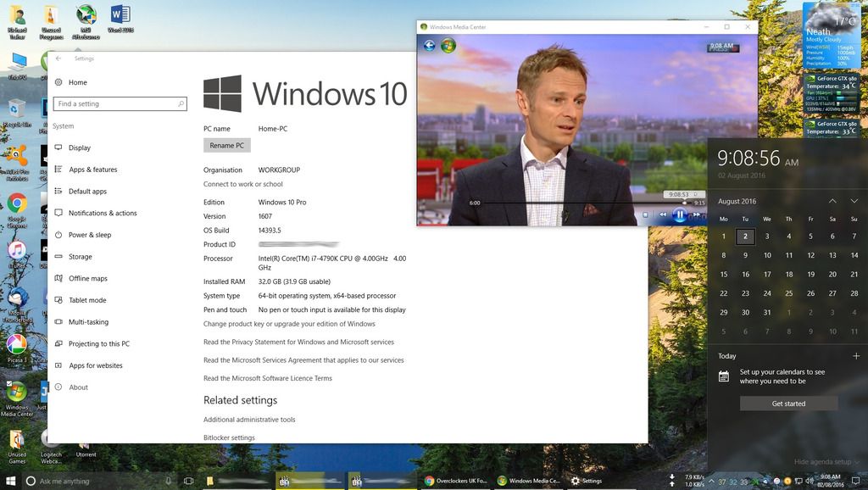868x490 pixels.
Task: Open Word 2016 desktop shortcut
Action: tap(120, 19)
